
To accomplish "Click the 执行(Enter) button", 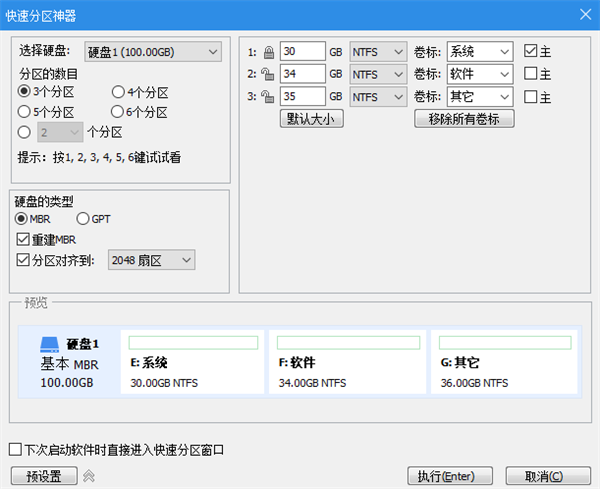I will 450,476.
